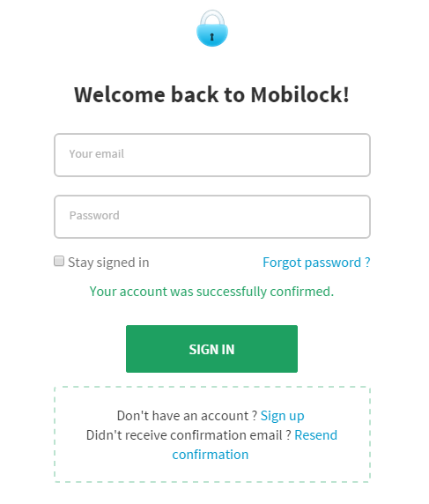
Task: Click the word 'Resend' in blue
Action: tap(316, 435)
